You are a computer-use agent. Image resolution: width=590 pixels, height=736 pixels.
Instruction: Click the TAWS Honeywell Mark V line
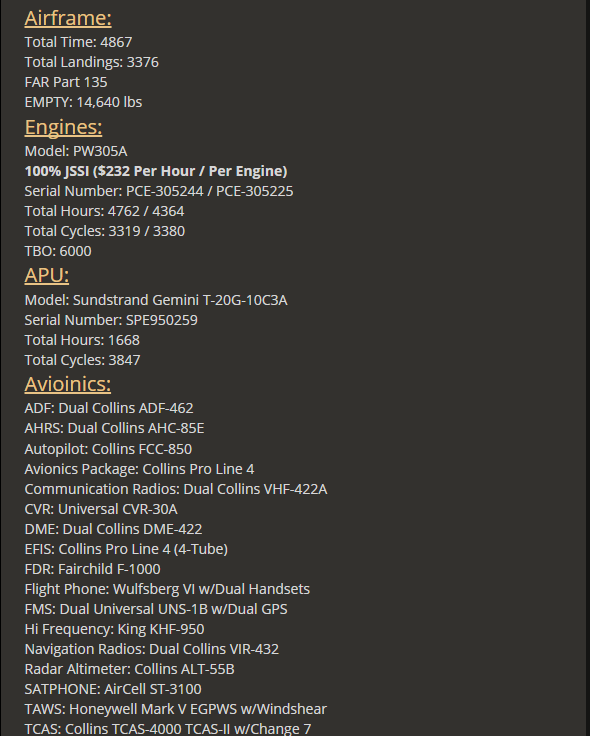coord(176,709)
